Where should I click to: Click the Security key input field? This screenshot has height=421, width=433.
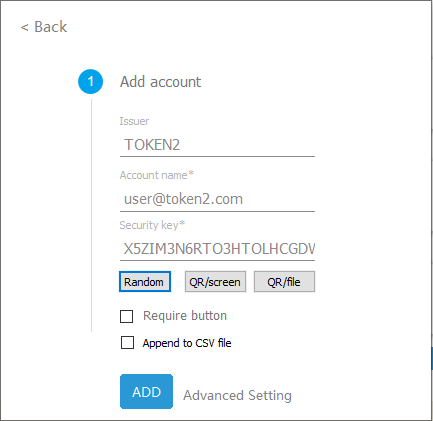click(x=217, y=249)
